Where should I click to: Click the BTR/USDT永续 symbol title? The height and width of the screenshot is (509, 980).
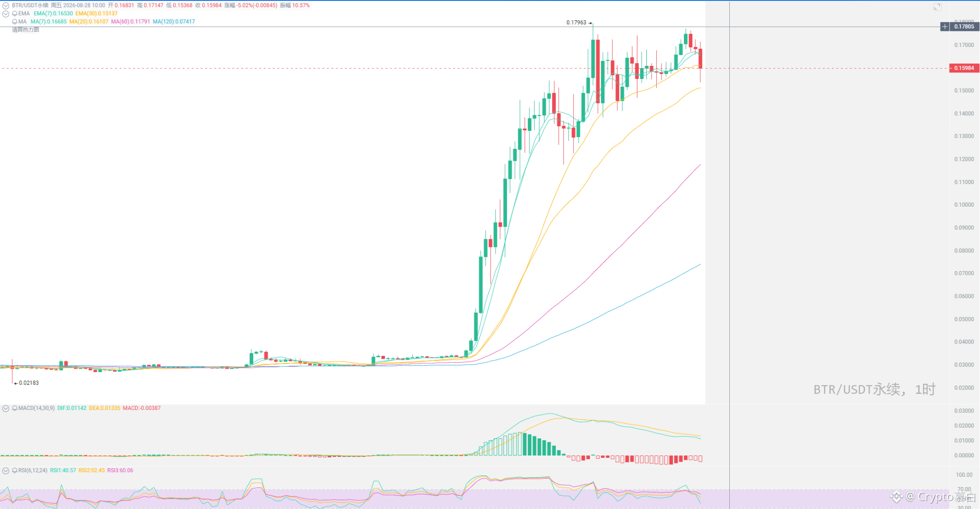pyautogui.click(x=30, y=6)
